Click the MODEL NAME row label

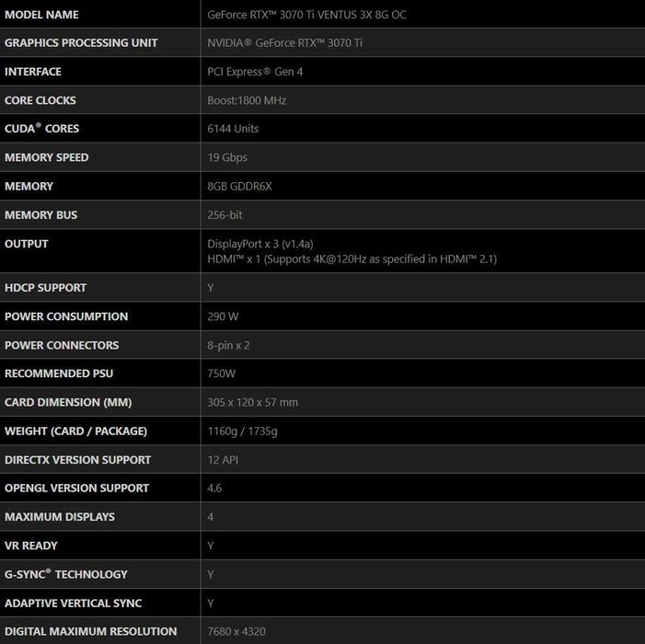41,15
